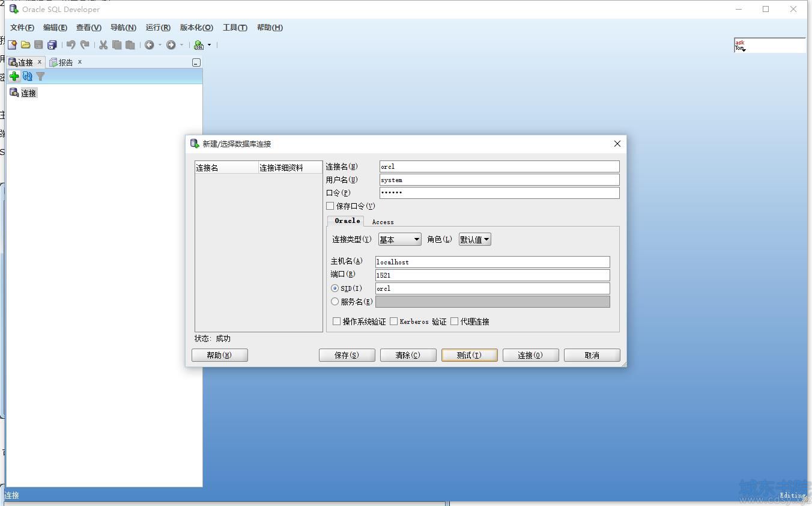The height and width of the screenshot is (506, 812).
Task: Click the Paste clipboard icon
Action: tap(130, 45)
